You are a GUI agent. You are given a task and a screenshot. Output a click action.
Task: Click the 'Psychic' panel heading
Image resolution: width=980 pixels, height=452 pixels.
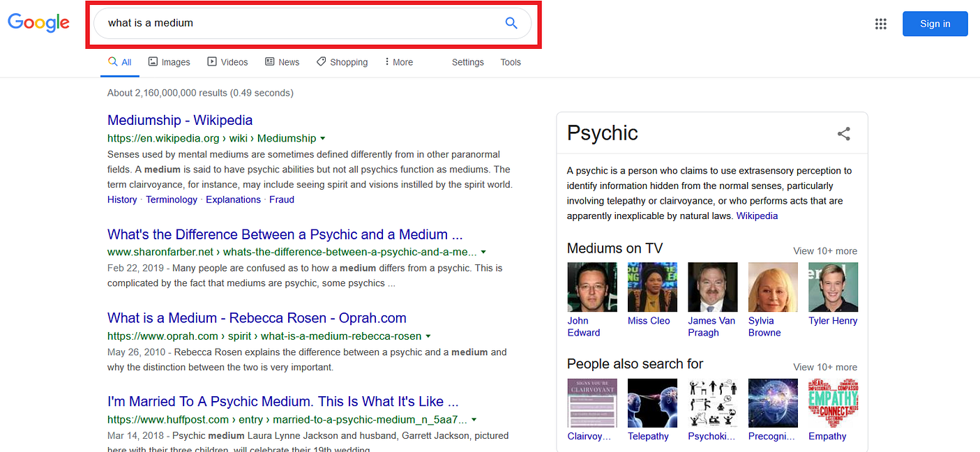click(603, 133)
